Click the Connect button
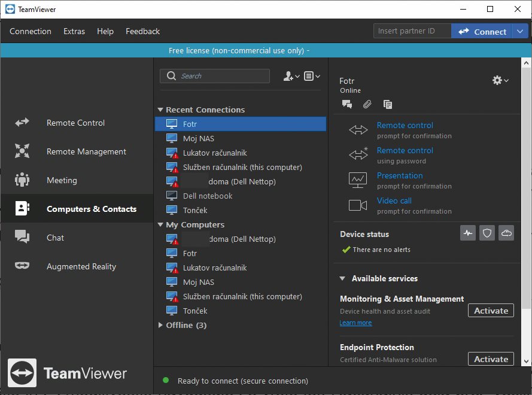This screenshot has height=395, width=532. point(482,32)
